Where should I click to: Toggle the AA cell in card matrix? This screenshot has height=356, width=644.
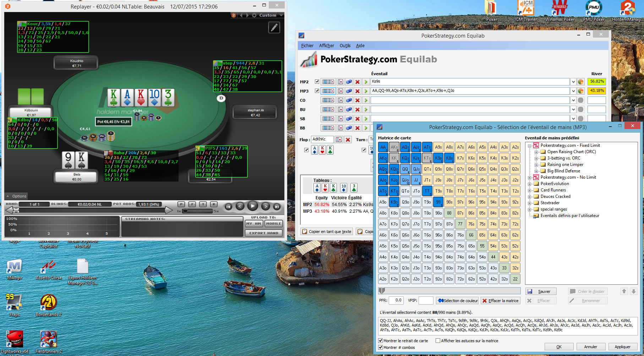(383, 147)
